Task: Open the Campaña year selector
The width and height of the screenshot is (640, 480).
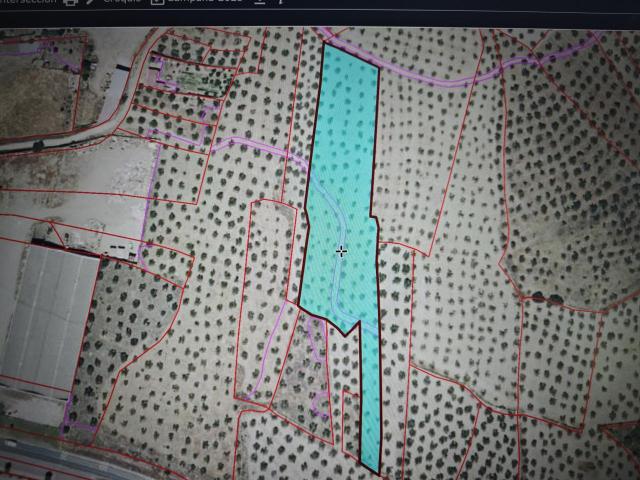Action: [205, 1]
